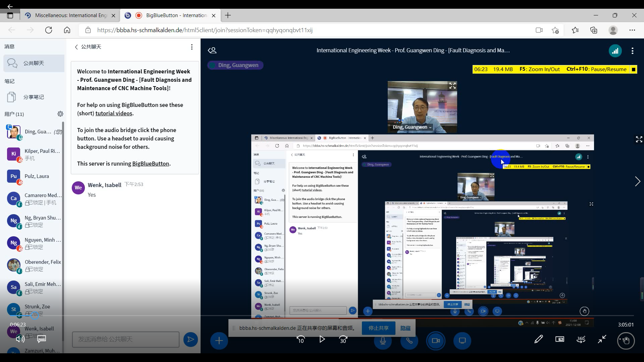Toggle the subtitles caption icon
Image resolution: width=644 pixels, height=362 pixels.
click(42, 339)
